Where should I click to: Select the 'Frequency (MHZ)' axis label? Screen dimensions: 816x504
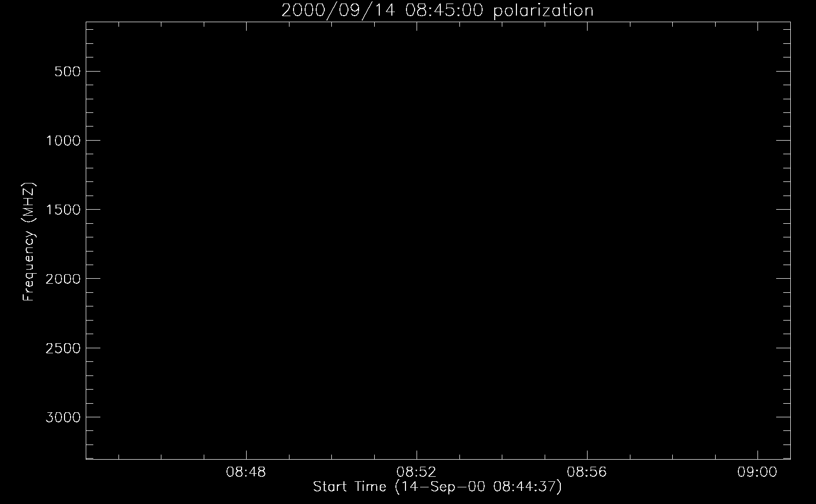[x=29, y=241]
